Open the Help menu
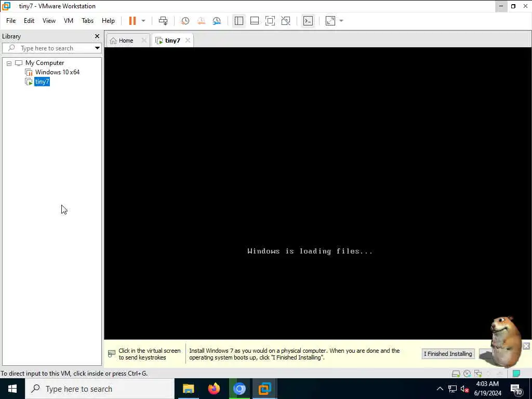532x399 pixels. click(108, 21)
